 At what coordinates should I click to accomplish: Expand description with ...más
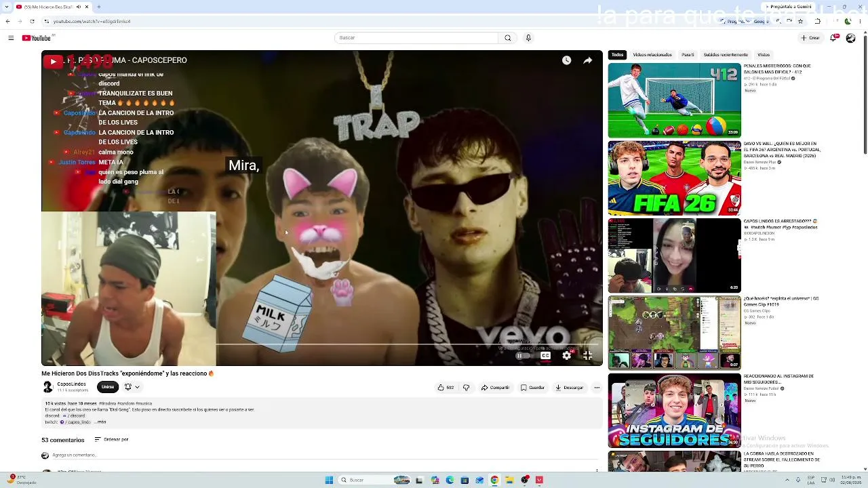(x=99, y=422)
